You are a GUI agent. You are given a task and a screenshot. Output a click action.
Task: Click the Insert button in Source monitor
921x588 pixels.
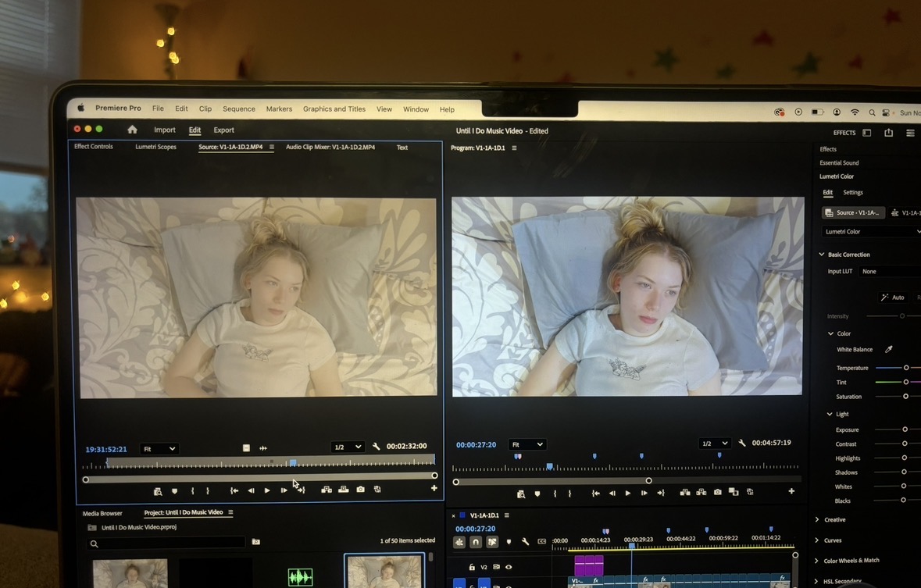point(325,490)
